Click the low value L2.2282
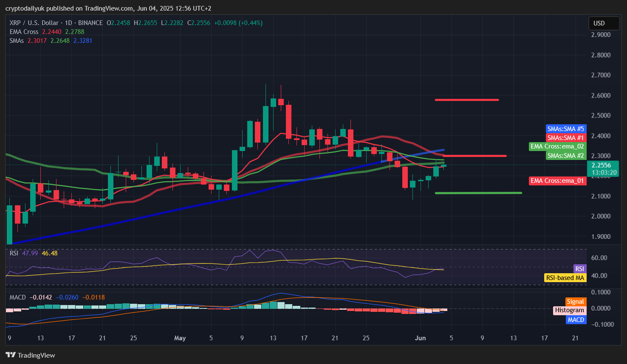The image size is (627, 364). click(172, 23)
